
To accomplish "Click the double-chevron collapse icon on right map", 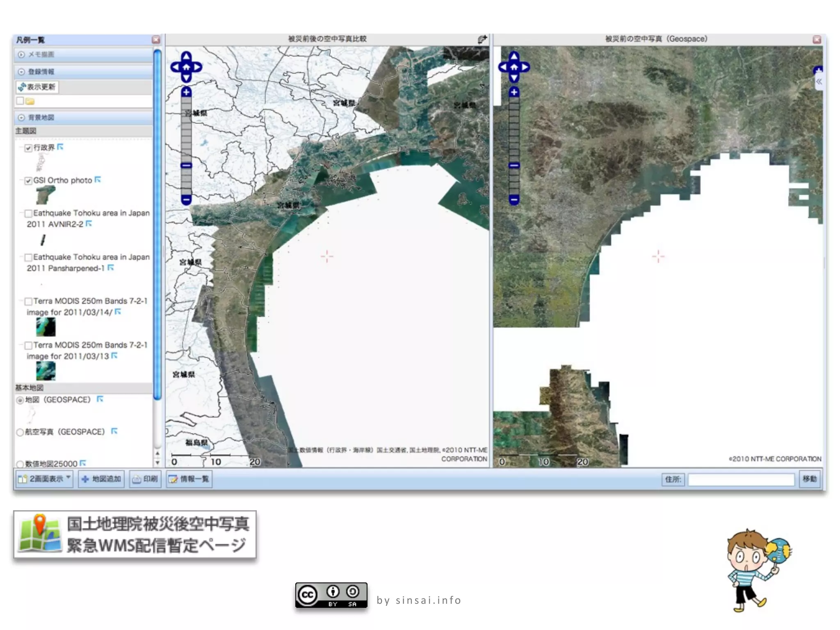I will click(819, 82).
